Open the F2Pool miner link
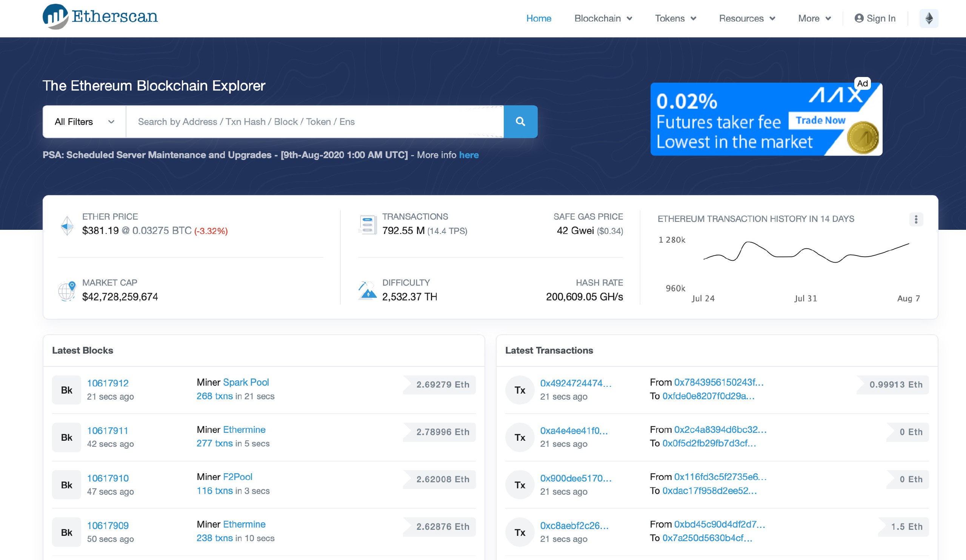This screenshot has height=560, width=966. click(x=238, y=477)
